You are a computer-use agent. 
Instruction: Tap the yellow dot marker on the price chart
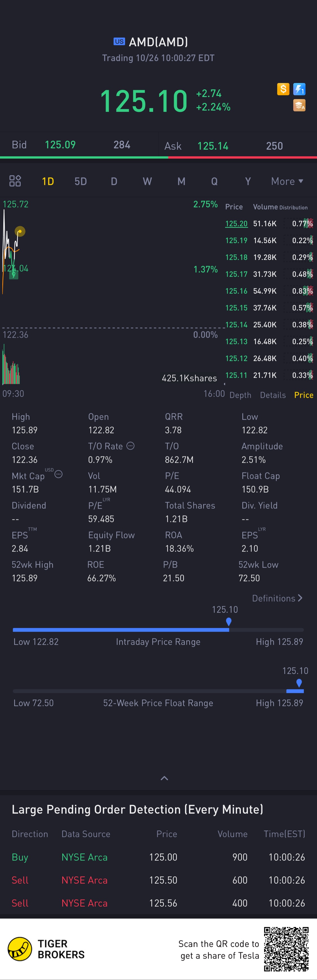point(20,231)
